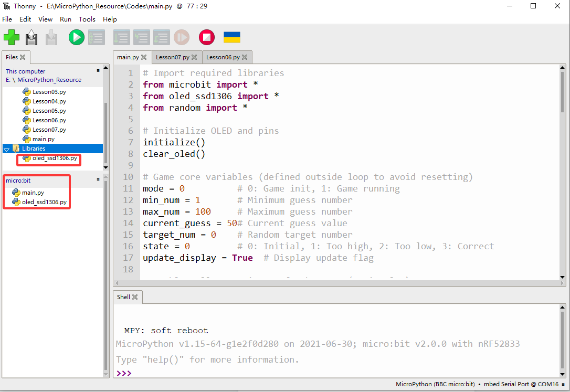Close the Files panel tab

pyautogui.click(x=23, y=57)
